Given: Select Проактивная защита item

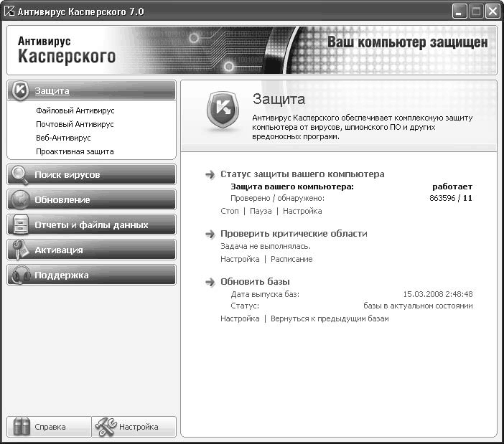Looking at the screenshot, I should tap(75, 151).
